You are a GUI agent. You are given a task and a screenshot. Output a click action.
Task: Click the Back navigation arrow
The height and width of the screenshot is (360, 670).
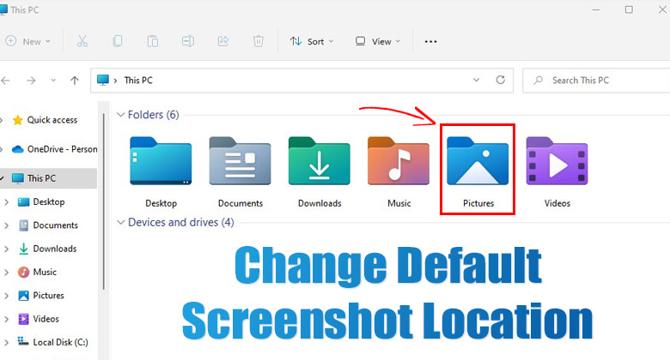tap(5, 80)
